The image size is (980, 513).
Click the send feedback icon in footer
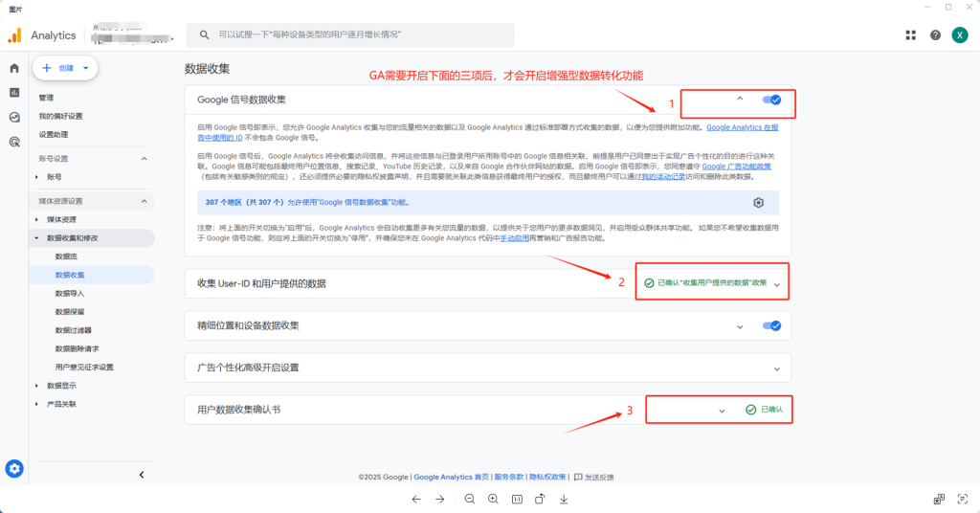[578, 477]
